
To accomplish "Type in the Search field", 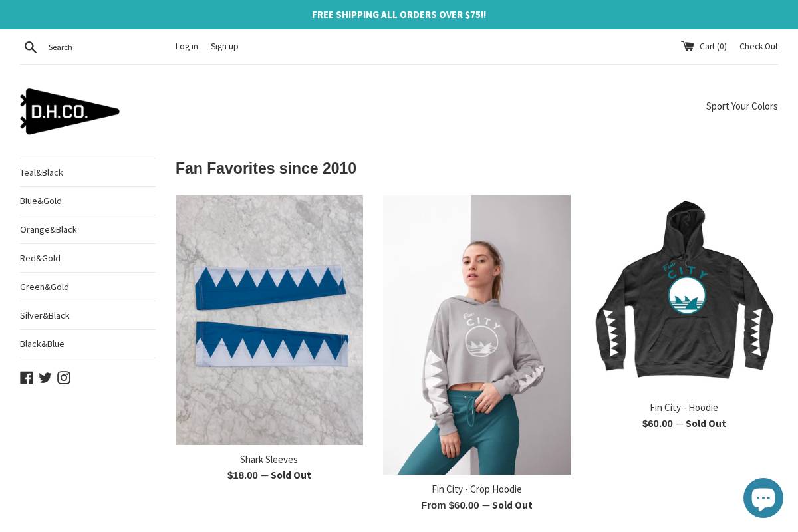I will click(x=100, y=47).
